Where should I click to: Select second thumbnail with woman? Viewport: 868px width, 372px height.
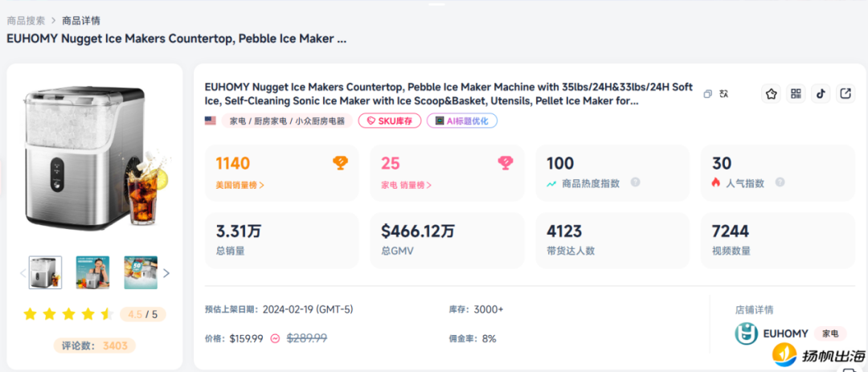pos(92,272)
